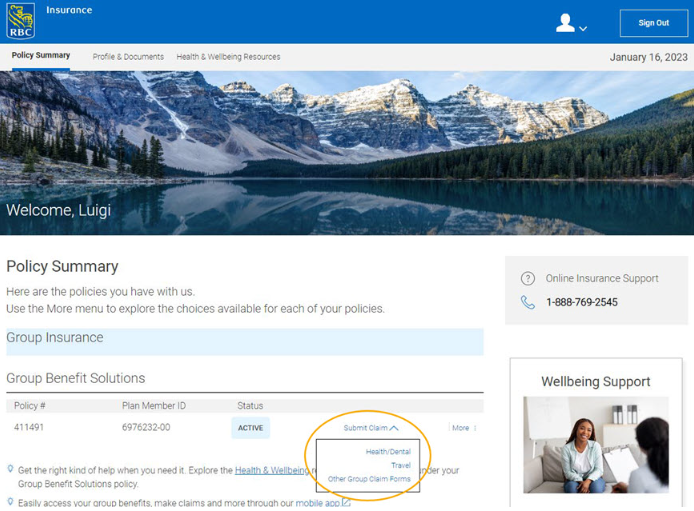Choose Other Group Claim Forms option

coord(369,479)
